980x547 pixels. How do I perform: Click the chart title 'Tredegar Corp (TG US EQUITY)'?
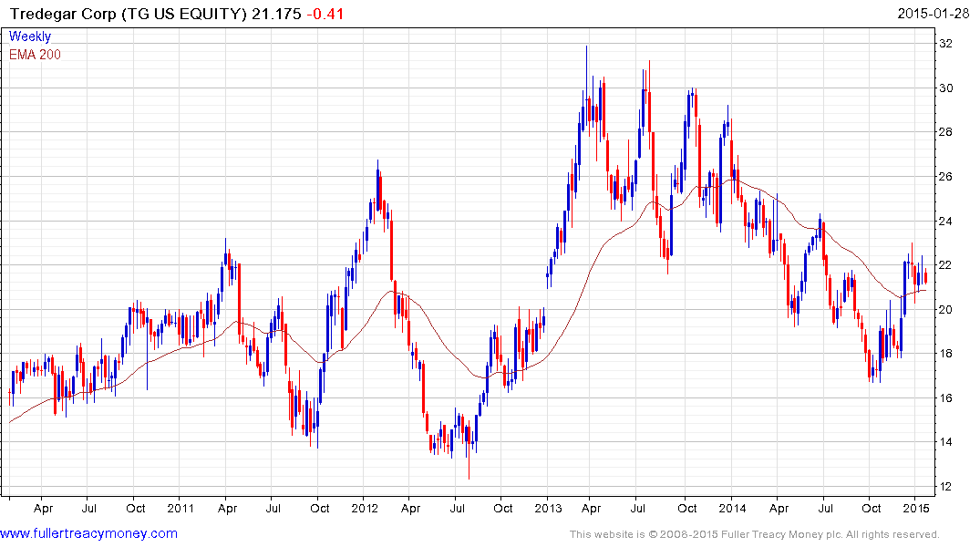pos(129,14)
